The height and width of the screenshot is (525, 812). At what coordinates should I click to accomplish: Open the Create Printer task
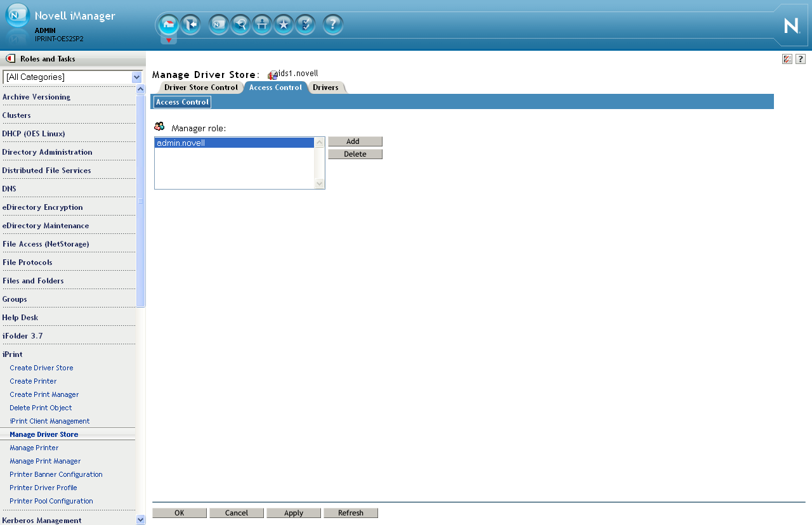click(x=33, y=381)
